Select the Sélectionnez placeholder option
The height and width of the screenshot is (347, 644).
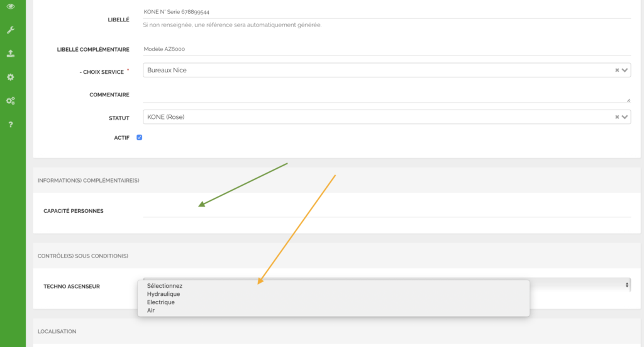[x=165, y=286]
